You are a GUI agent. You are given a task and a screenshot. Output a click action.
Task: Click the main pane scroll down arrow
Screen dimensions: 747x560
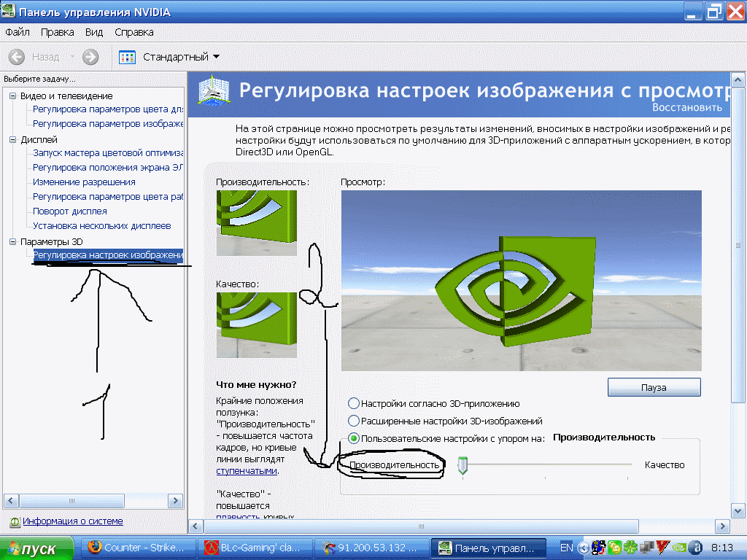tap(738, 511)
